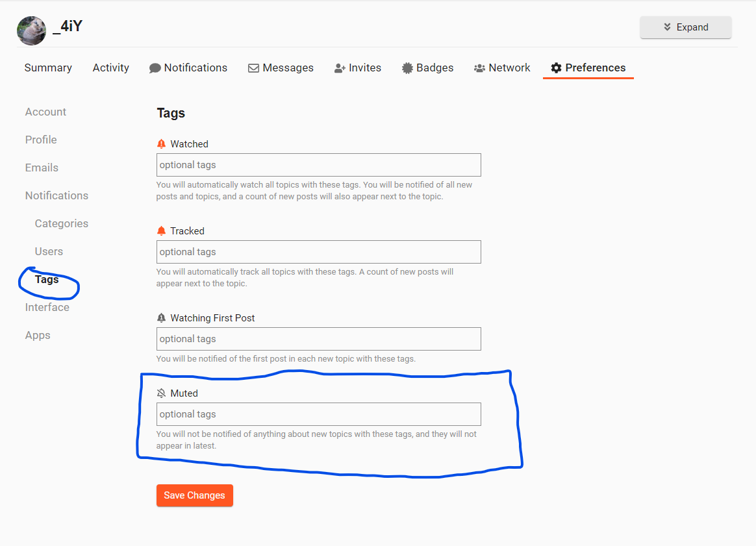Select Categories under Notifications
756x546 pixels.
click(x=62, y=223)
